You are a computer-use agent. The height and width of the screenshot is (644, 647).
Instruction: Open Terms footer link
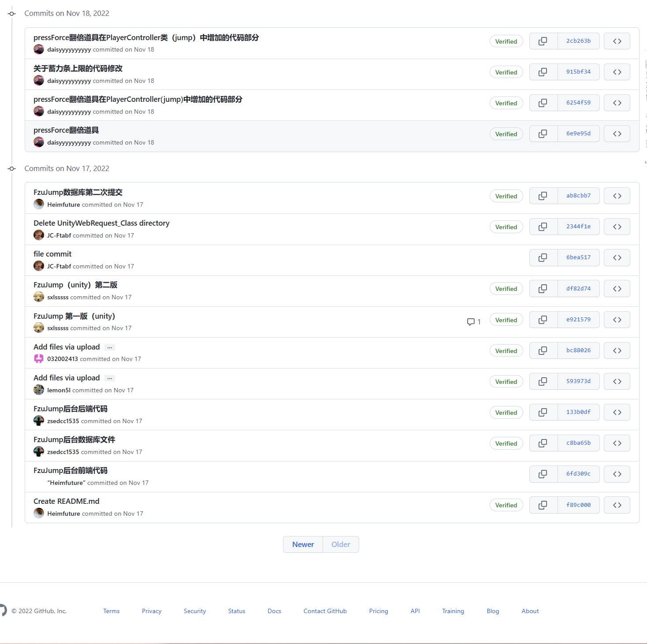coord(112,611)
